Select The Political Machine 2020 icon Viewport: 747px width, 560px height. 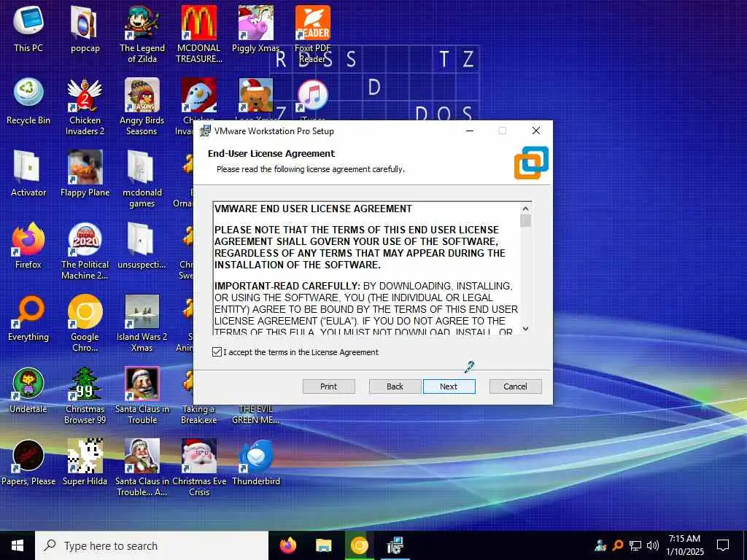pos(85,252)
